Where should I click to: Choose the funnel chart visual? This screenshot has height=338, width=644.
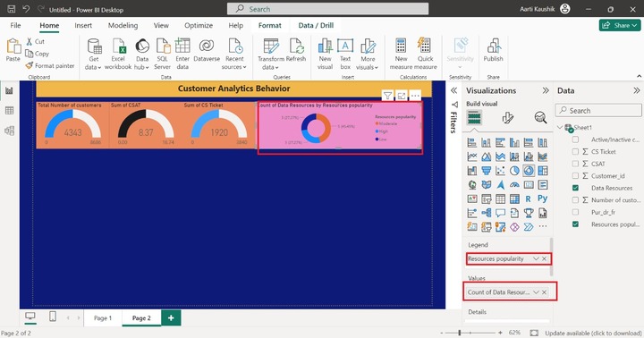point(487,171)
